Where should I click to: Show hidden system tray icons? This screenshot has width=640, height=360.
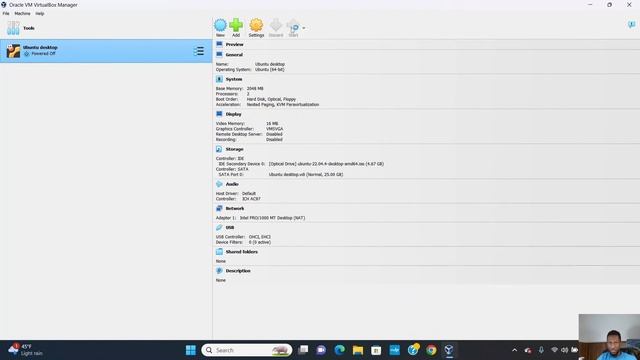pos(514,350)
